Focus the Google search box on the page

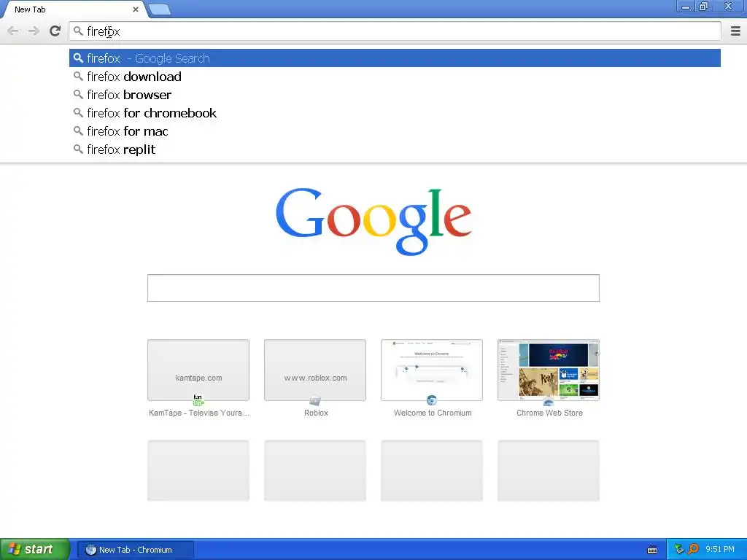(373, 287)
